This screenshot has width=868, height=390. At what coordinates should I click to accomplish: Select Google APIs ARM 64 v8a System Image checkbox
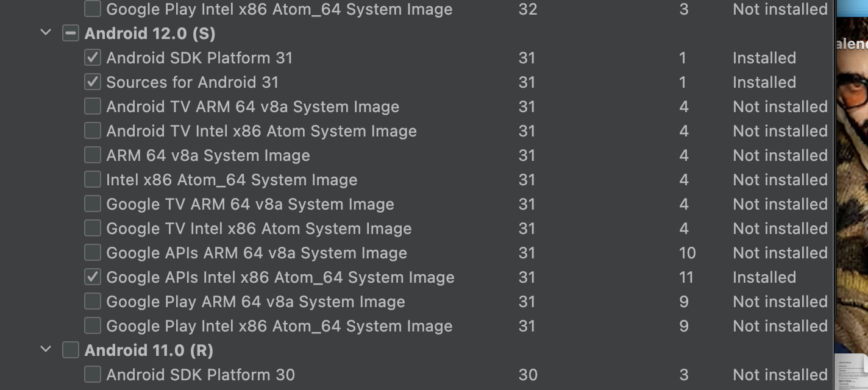click(93, 253)
